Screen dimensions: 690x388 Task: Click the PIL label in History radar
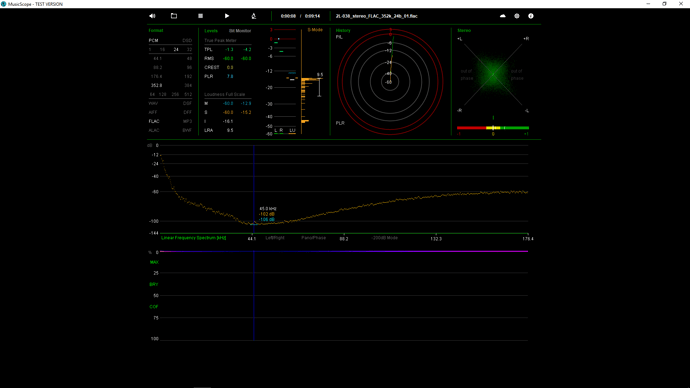(339, 37)
